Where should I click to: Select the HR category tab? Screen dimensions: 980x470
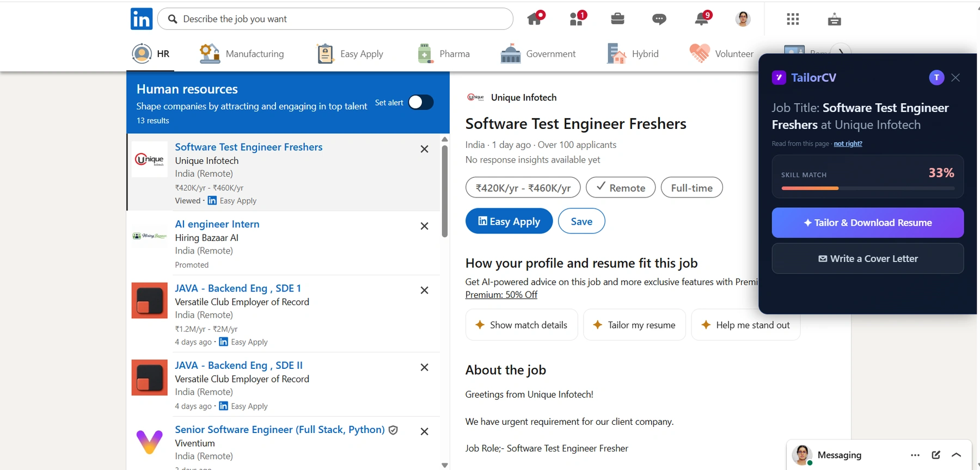pyautogui.click(x=151, y=54)
